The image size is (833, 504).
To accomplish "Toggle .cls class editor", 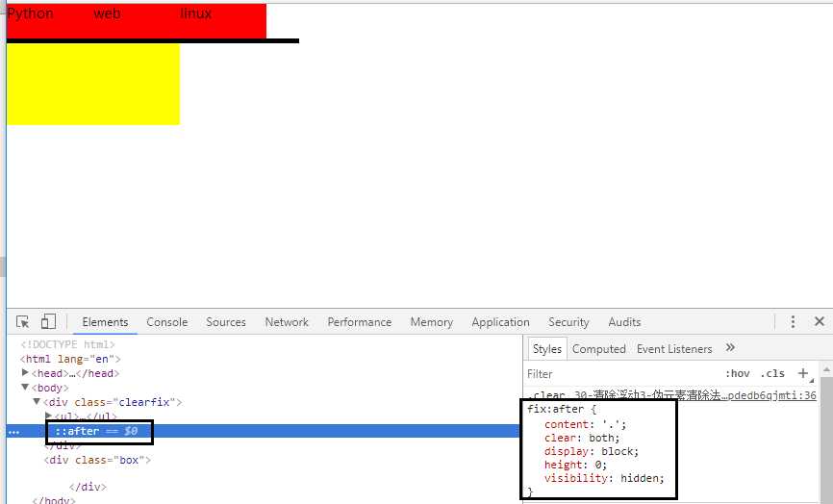I will [x=772, y=373].
